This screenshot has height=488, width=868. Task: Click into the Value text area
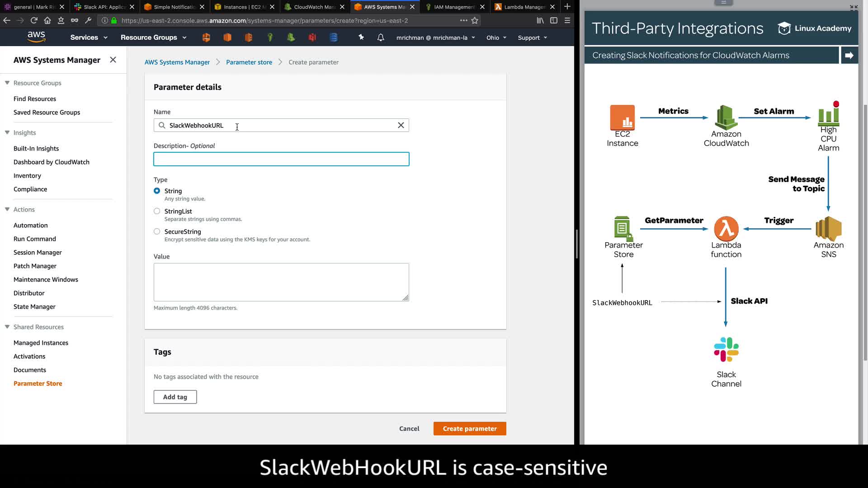[x=281, y=282]
